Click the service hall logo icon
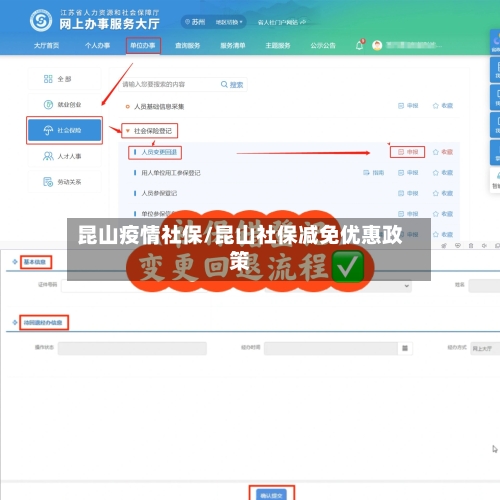The image size is (500, 500). (41, 21)
